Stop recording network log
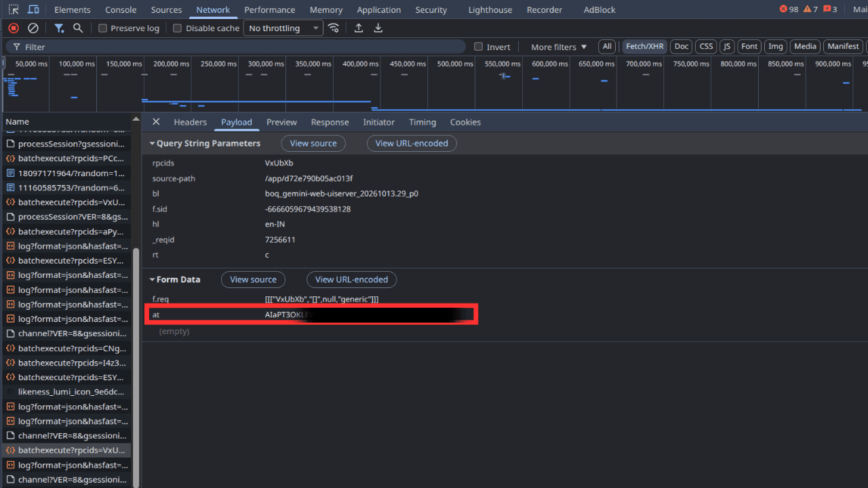 [14, 28]
